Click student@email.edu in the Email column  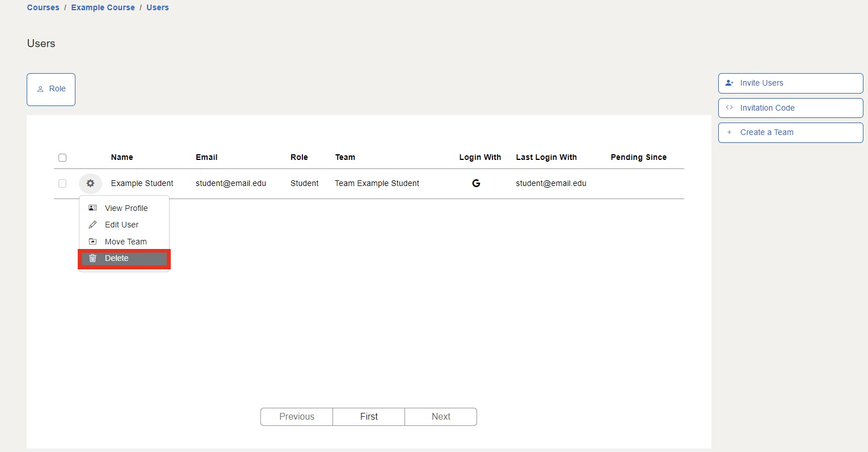231,183
